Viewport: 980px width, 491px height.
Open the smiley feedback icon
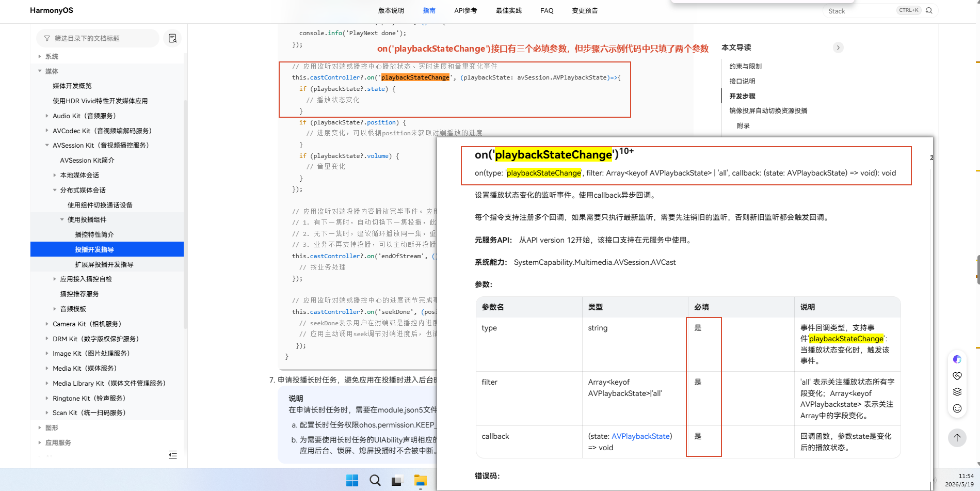click(x=957, y=408)
